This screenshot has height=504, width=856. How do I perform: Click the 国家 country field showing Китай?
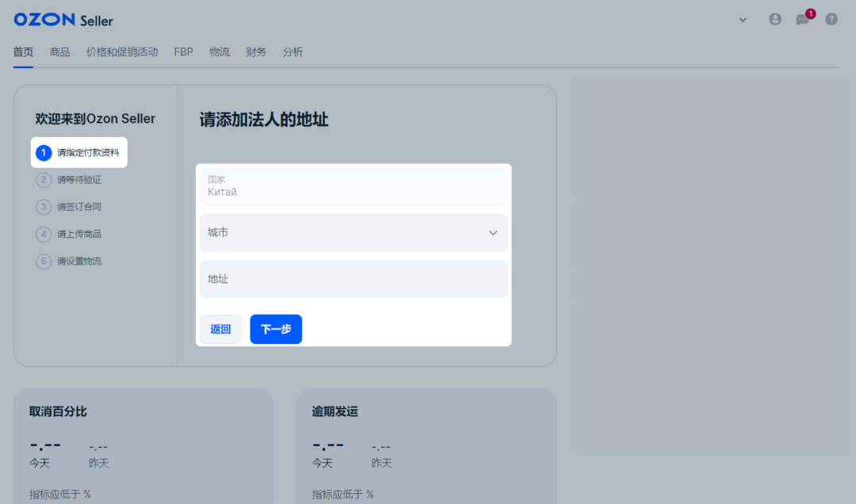[353, 186]
